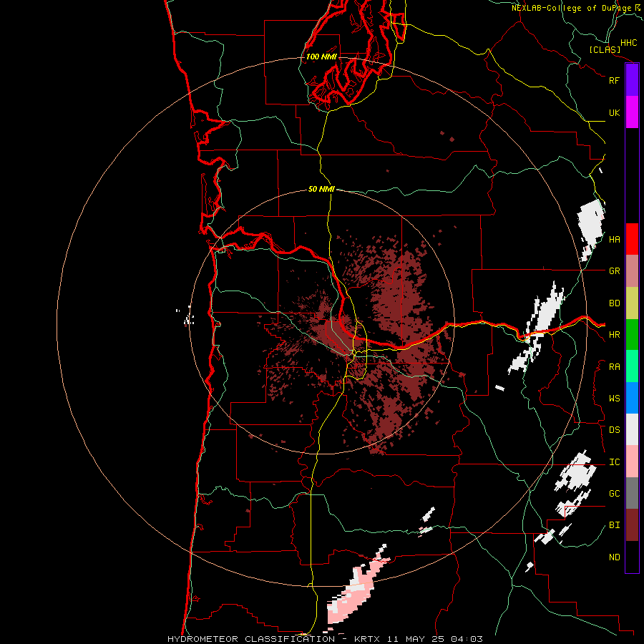Image resolution: width=644 pixels, height=644 pixels.
Task: Click the GC gray legend swatch
Action: 632,493
